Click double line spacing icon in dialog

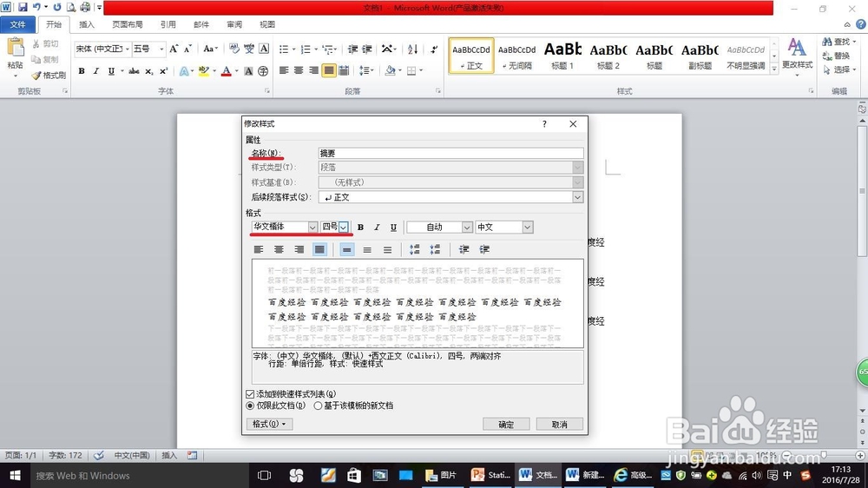click(x=387, y=250)
